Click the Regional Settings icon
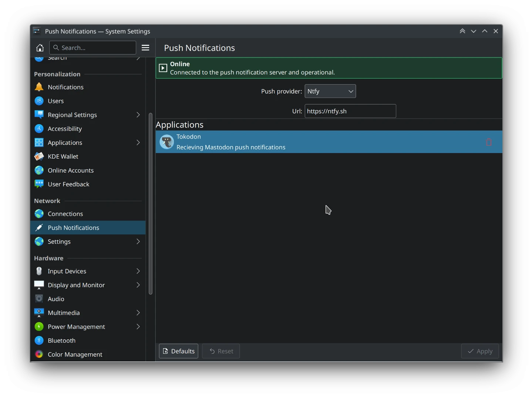This screenshot has height=397, width=532. (39, 115)
